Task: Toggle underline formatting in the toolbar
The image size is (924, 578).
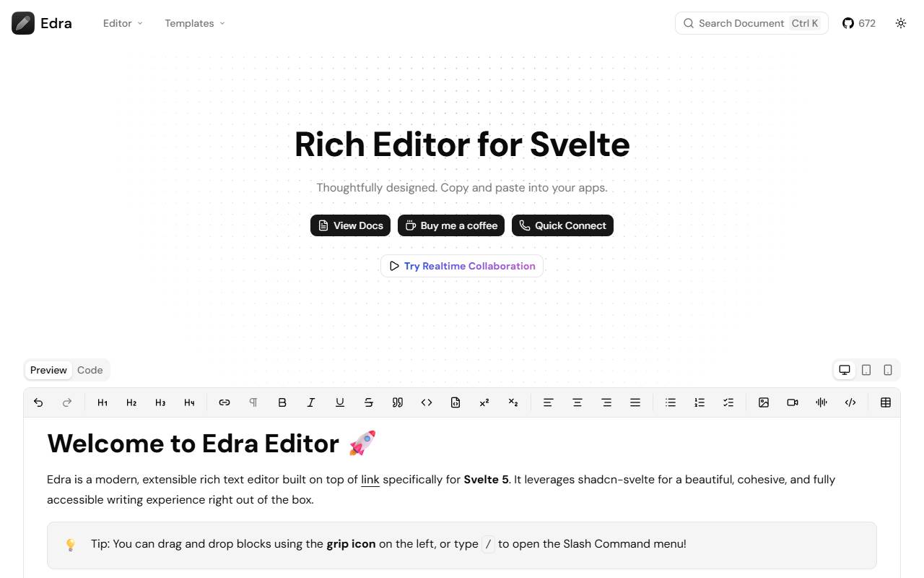Action: 340,402
